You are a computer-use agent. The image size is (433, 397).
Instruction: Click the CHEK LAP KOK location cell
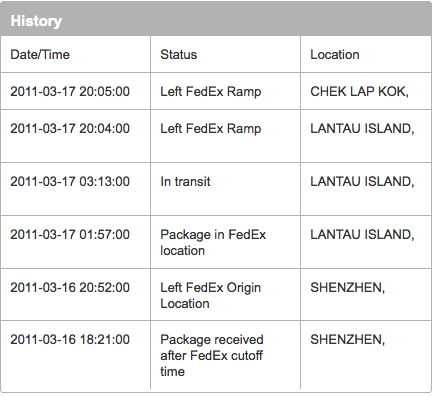click(366, 91)
